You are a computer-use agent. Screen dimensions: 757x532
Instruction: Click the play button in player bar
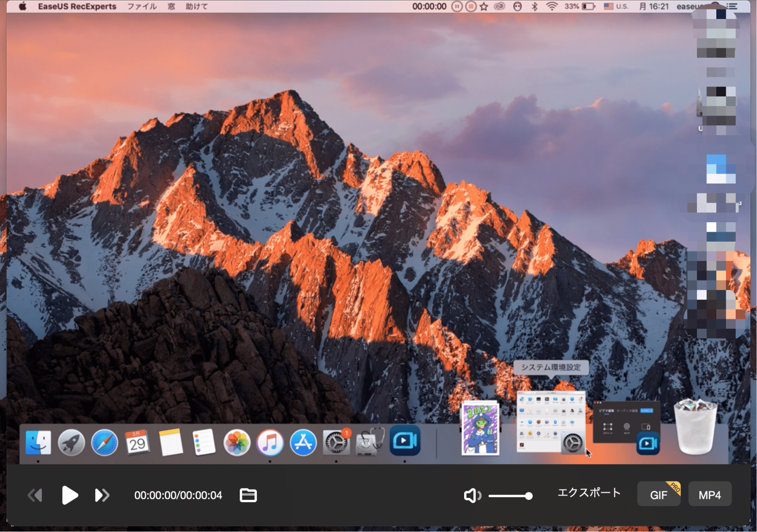(70, 495)
